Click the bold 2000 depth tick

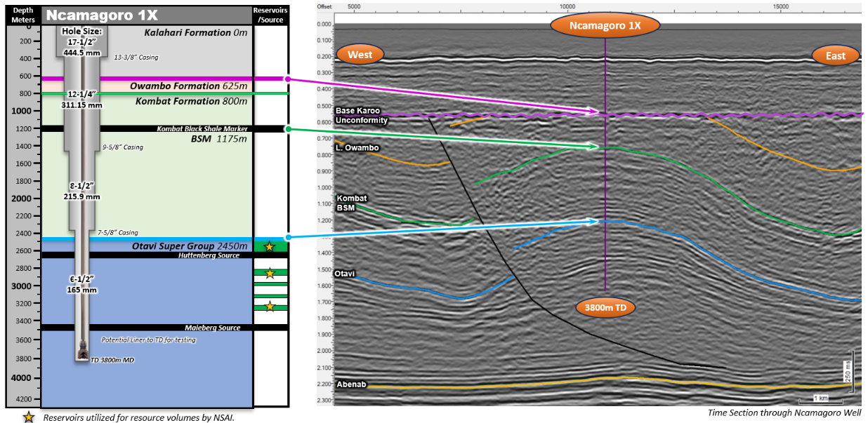[x=21, y=199]
